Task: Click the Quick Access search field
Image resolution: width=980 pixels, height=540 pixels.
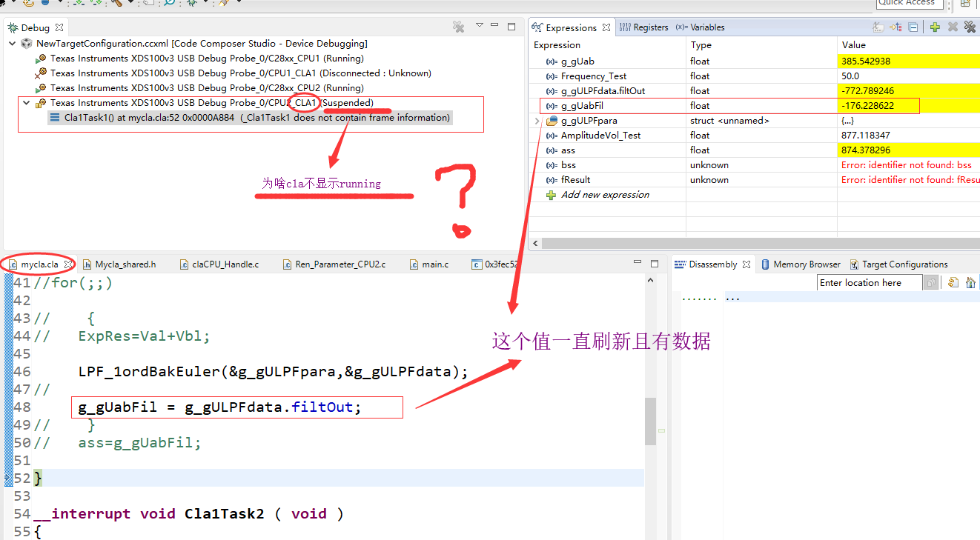Action: (x=910, y=4)
